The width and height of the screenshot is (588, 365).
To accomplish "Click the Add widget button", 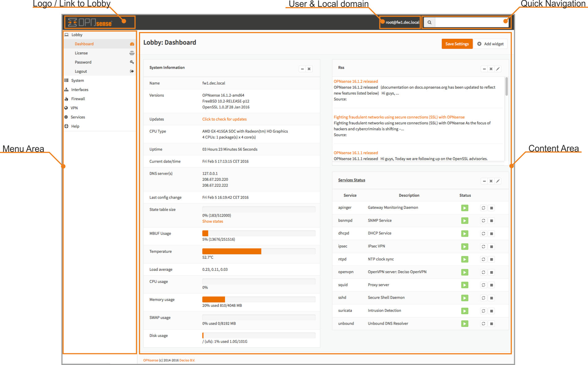I will [x=491, y=44].
